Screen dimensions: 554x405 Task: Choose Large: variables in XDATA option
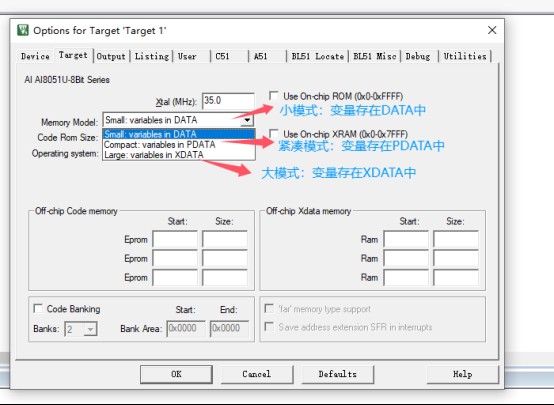[x=179, y=155]
